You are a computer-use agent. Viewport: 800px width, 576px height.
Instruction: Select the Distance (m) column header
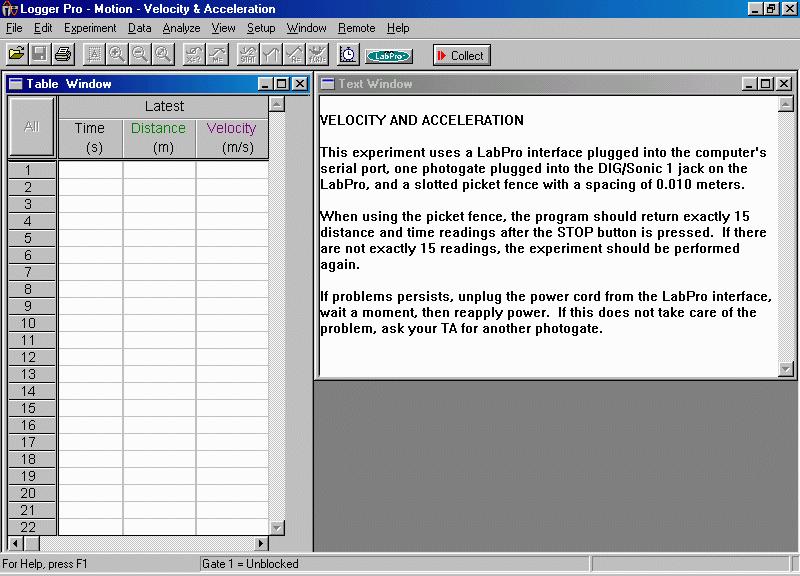pos(159,138)
